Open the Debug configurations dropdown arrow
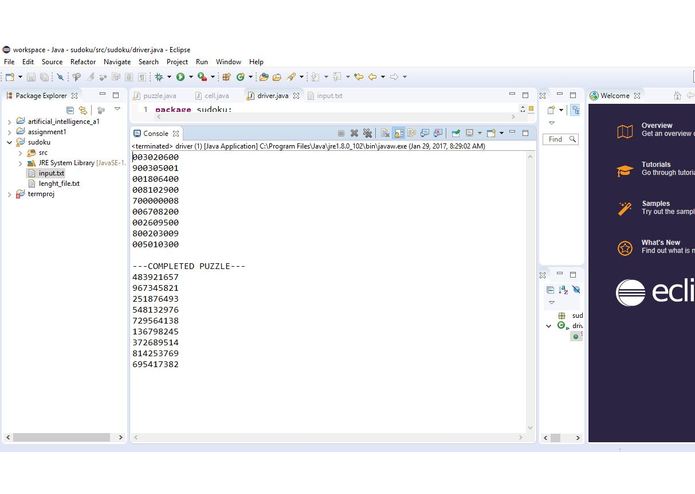Screen dimensions: 695x494 tap(169, 77)
